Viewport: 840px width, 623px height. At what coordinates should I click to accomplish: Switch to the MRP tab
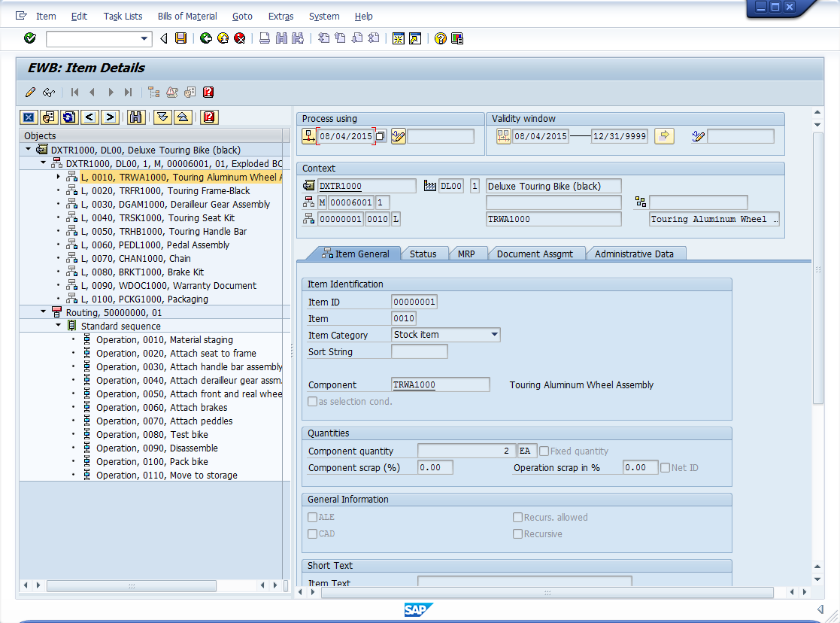click(466, 254)
